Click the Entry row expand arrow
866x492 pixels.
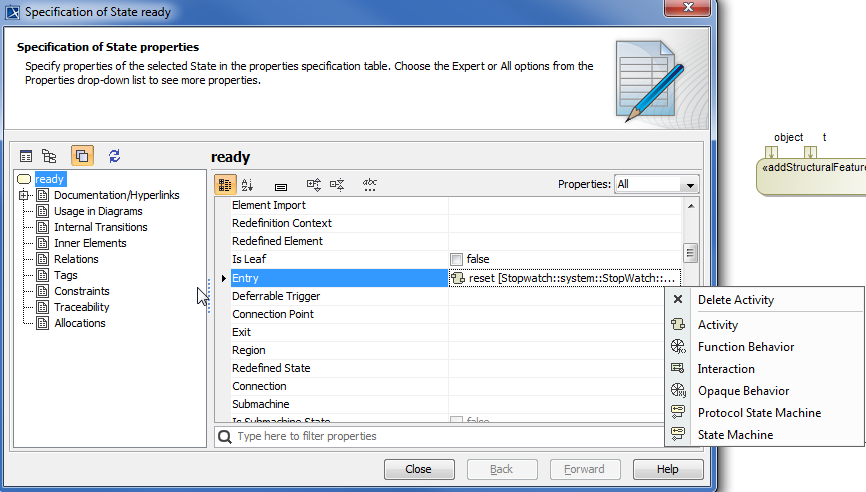pyautogui.click(x=223, y=278)
